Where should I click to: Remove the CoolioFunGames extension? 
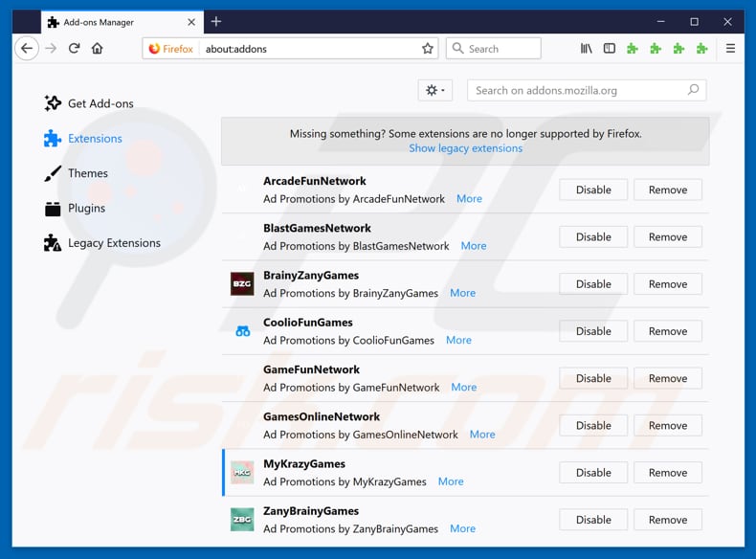(668, 331)
